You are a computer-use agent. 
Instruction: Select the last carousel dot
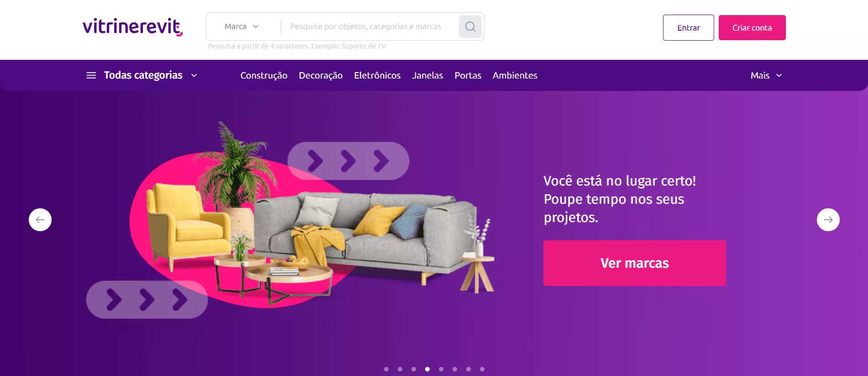pos(482,369)
